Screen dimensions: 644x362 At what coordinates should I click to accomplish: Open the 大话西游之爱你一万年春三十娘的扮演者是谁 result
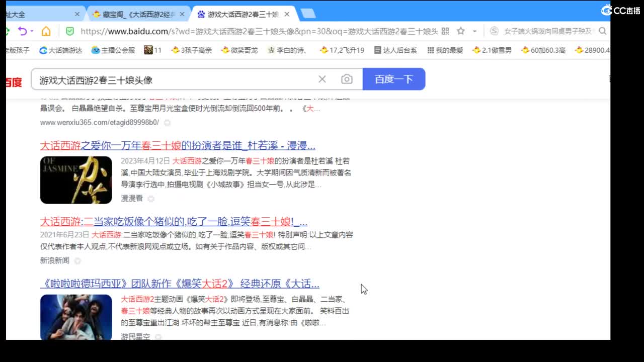[178, 146]
